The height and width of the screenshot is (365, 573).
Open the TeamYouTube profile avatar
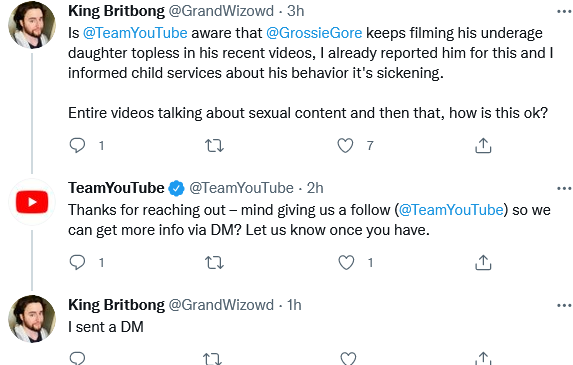(32, 202)
